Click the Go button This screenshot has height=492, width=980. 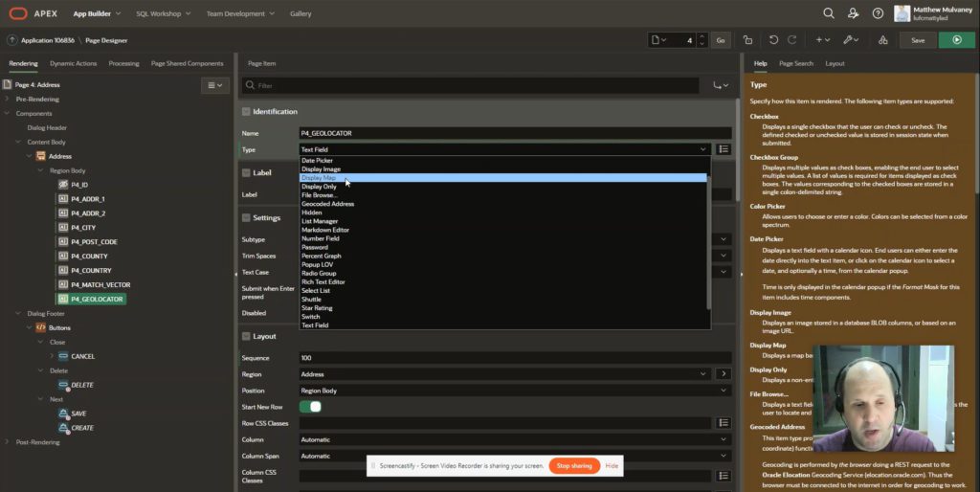tap(720, 40)
